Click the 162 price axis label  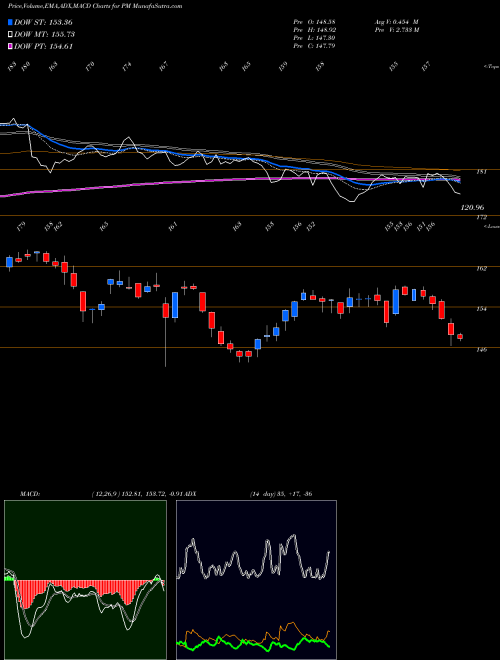coord(481,269)
